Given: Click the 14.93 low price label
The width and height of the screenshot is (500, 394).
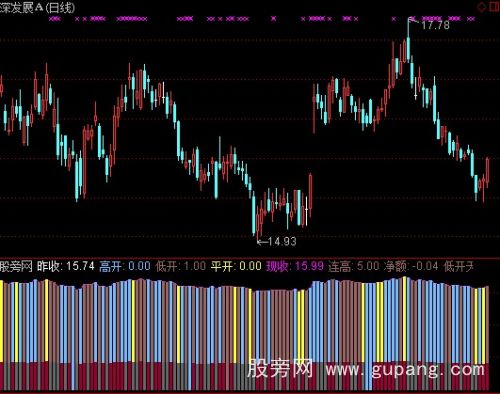Looking at the screenshot, I should (282, 241).
